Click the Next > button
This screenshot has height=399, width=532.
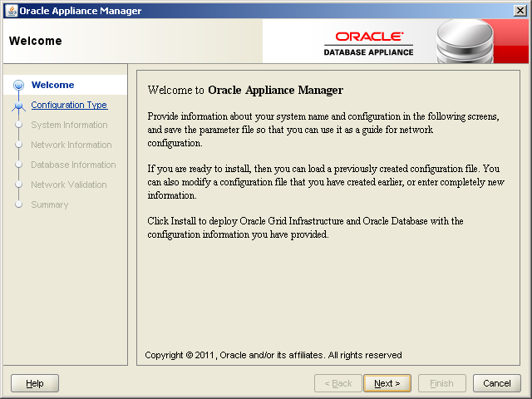pyautogui.click(x=387, y=383)
